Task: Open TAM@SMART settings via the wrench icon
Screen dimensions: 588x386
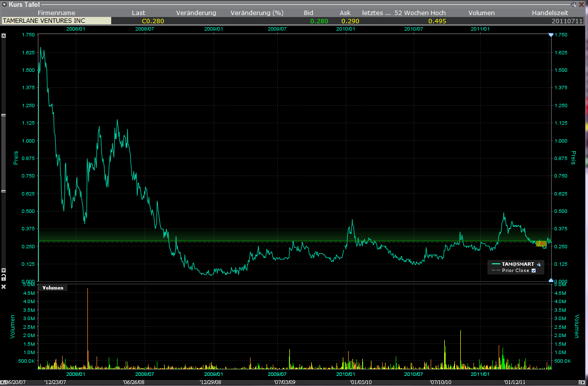Action: coord(538,264)
